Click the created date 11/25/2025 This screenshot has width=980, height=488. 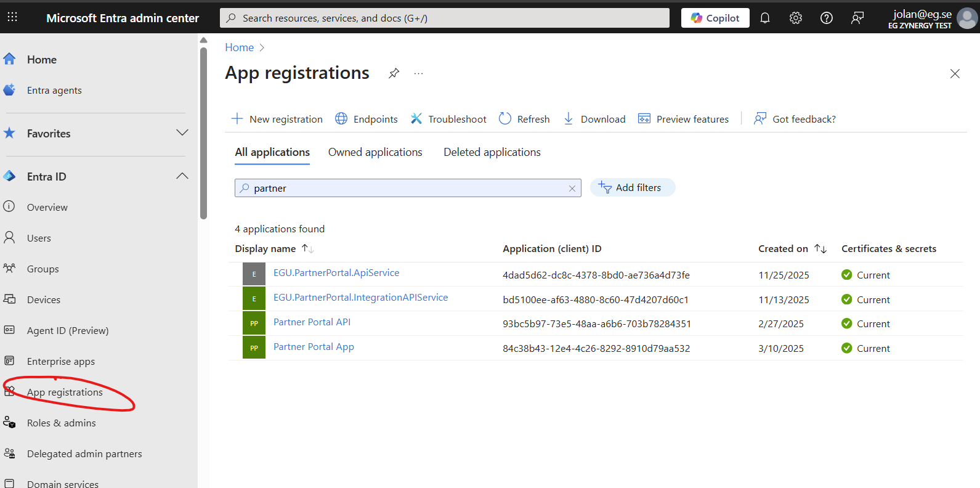click(x=784, y=275)
